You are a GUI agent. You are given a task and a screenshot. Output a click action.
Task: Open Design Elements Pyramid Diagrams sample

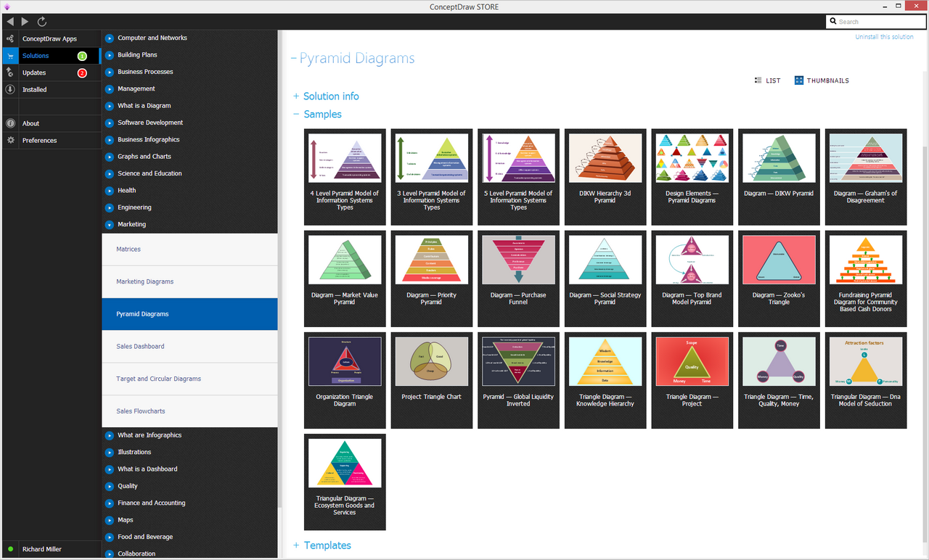click(692, 177)
